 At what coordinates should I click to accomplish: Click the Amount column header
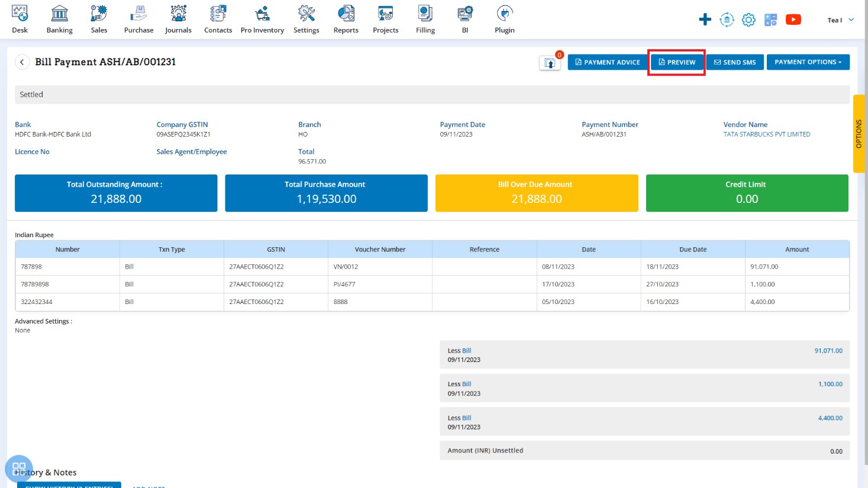tap(797, 249)
